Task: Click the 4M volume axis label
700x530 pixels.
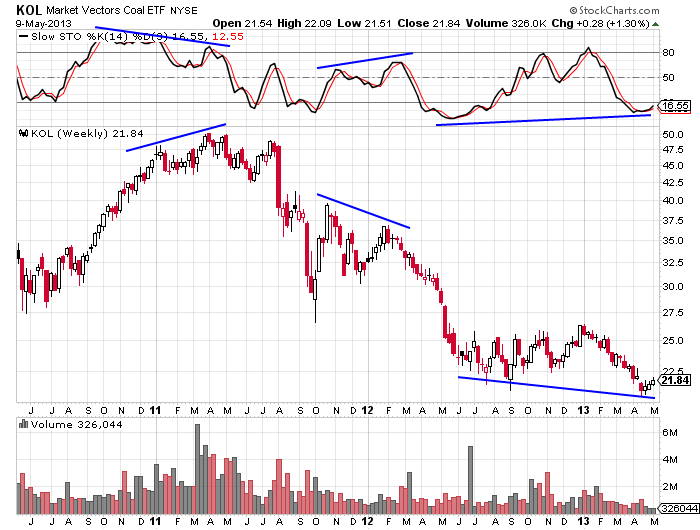Action: [x=670, y=459]
